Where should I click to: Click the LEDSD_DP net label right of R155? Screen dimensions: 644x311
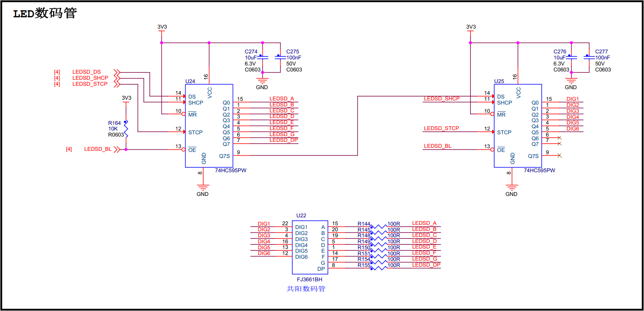point(426,265)
